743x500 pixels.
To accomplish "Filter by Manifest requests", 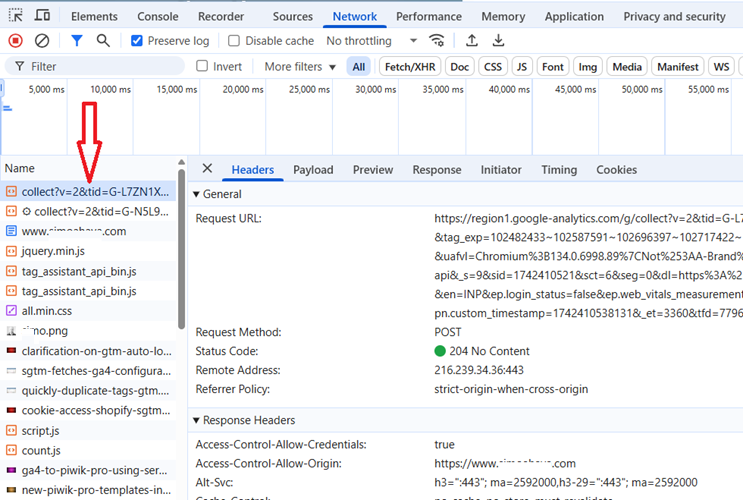I will (x=678, y=67).
